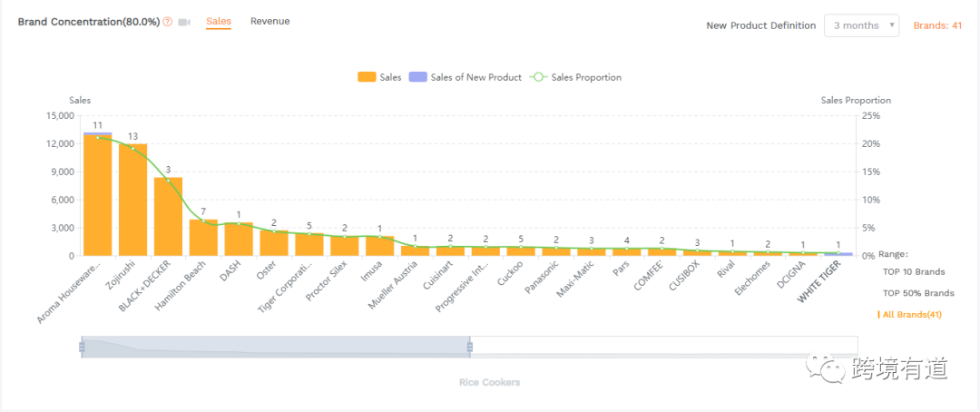Switch to the Sales tab

point(219,21)
